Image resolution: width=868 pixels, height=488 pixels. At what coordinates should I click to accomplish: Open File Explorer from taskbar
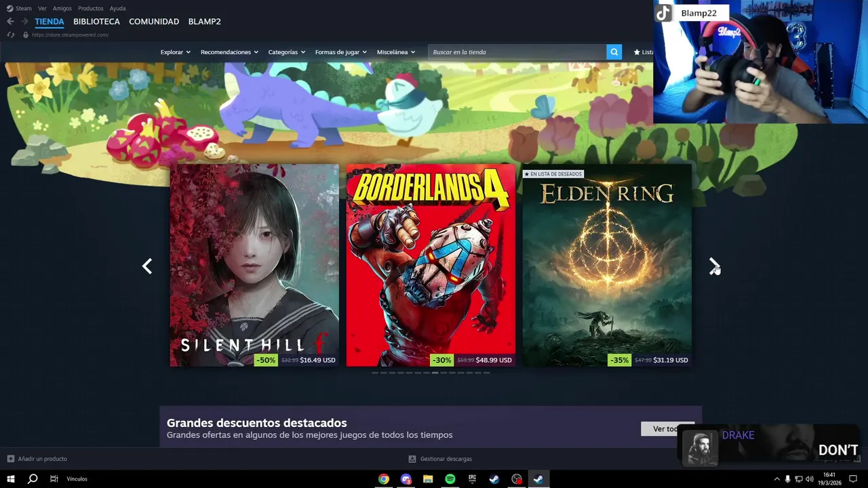point(428,479)
